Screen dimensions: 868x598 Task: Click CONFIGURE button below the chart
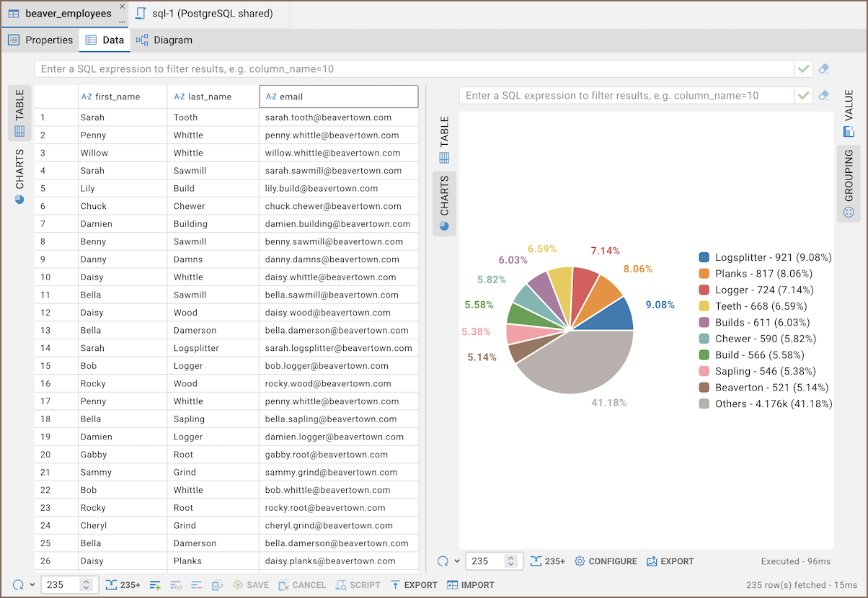pyautogui.click(x=606, y=561)
